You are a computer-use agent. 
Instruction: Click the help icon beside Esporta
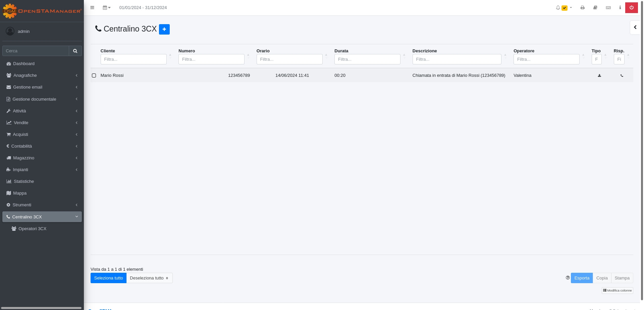pos(568,278)
